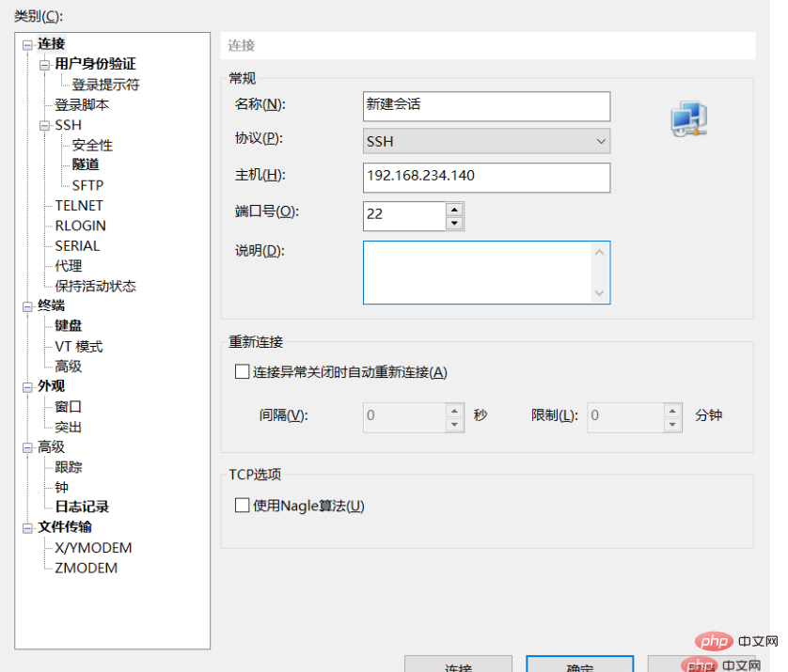
Task: Open the 协议 SSH dropdown
Action: point(486,141)
